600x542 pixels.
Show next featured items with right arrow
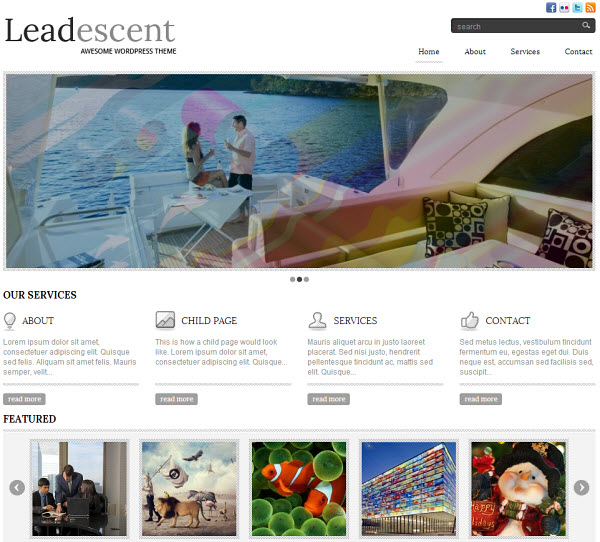tap(581, 488)
